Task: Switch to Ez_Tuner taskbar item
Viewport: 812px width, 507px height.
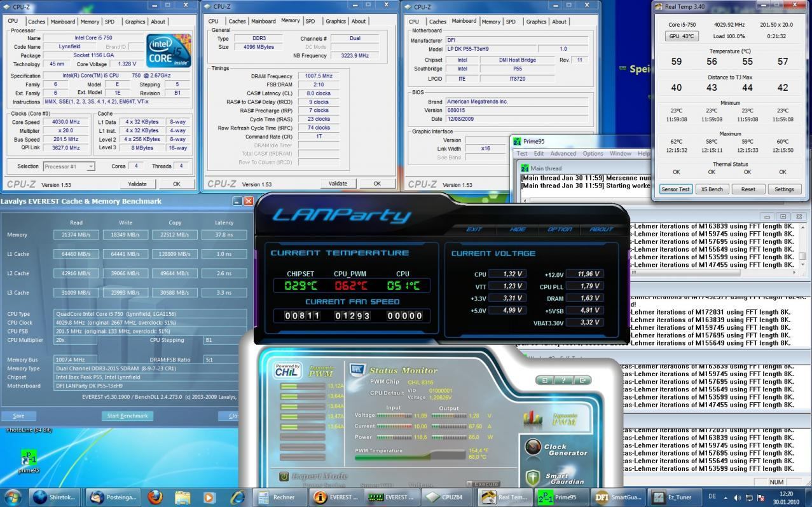Action: point(674,497)
